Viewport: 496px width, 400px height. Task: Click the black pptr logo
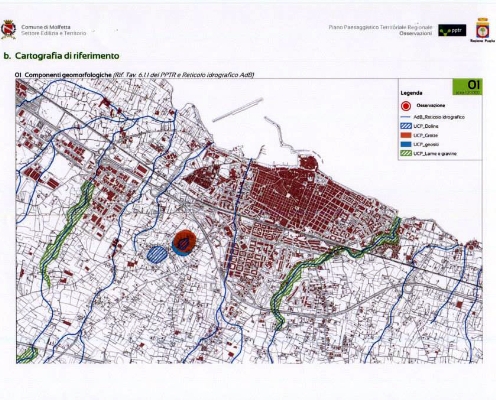452,30
